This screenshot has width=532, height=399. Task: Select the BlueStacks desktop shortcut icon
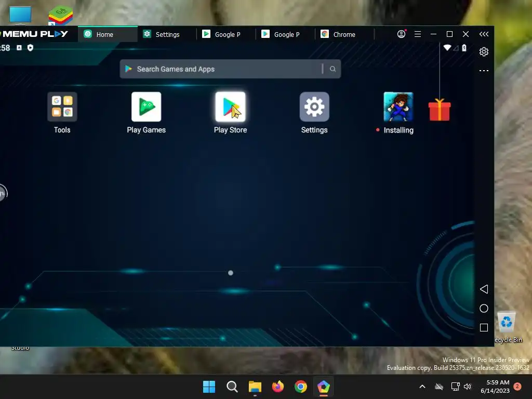coord(60,15)
